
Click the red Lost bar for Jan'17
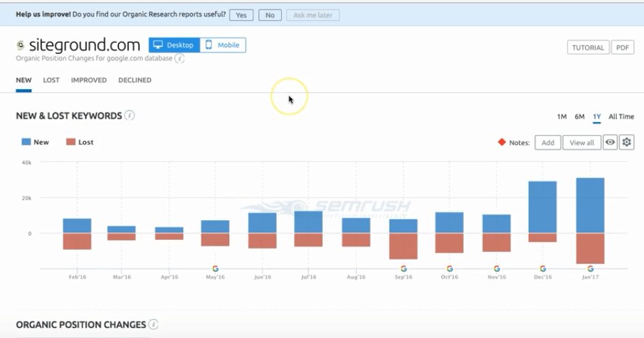(x=590, y=249)
